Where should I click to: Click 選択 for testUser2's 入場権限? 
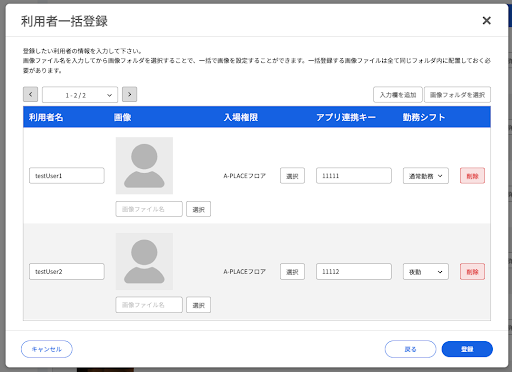tap(292, 272)
